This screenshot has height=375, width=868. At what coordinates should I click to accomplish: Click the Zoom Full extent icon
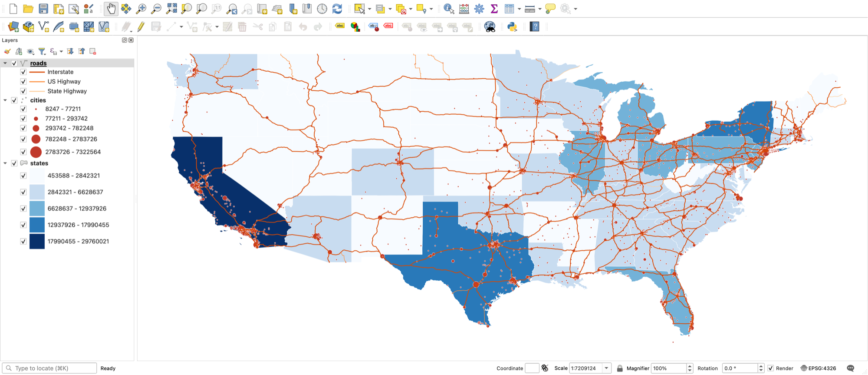click(171, 9)
